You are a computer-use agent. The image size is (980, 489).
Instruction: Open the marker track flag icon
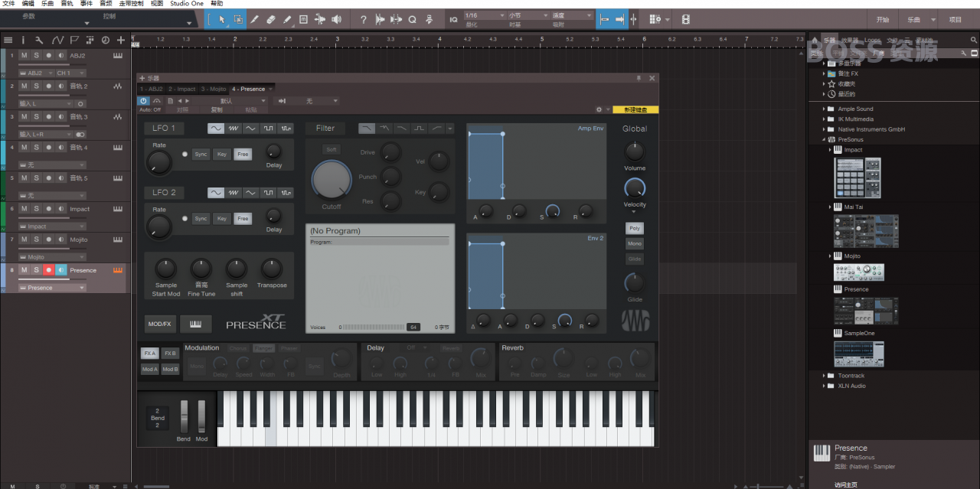[74, 40]
